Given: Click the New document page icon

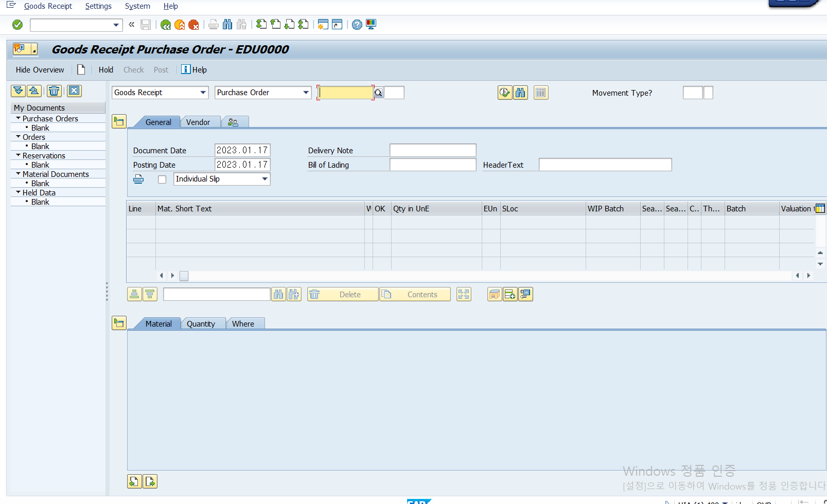Looking at the screenshot, I should (x=81, y=69).
